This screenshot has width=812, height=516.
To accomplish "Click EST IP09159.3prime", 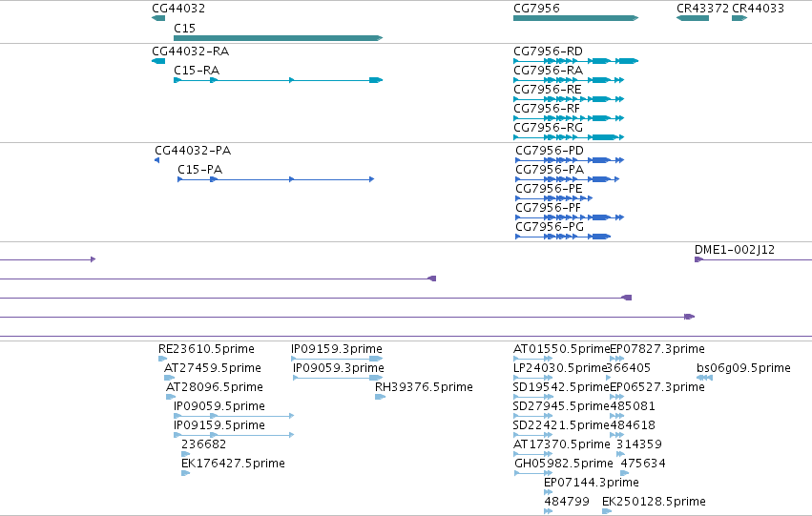I will [x=337, y=359].
